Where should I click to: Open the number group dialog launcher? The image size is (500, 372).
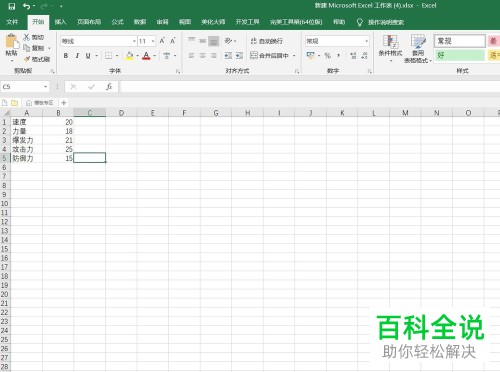coord(369,71)
